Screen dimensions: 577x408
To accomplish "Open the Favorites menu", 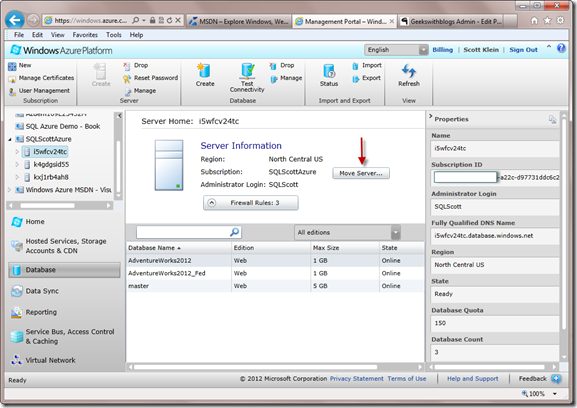I will click(85, 35).
